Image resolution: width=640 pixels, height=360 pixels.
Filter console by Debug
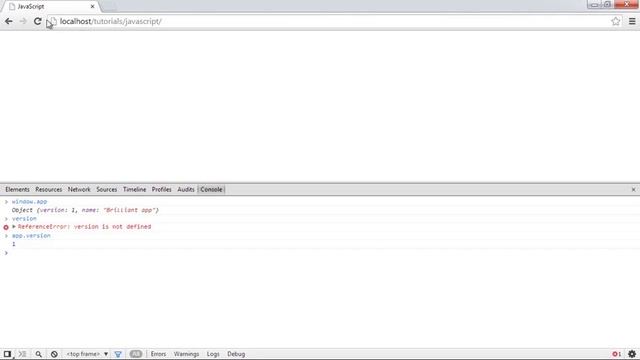click(236, 354)
